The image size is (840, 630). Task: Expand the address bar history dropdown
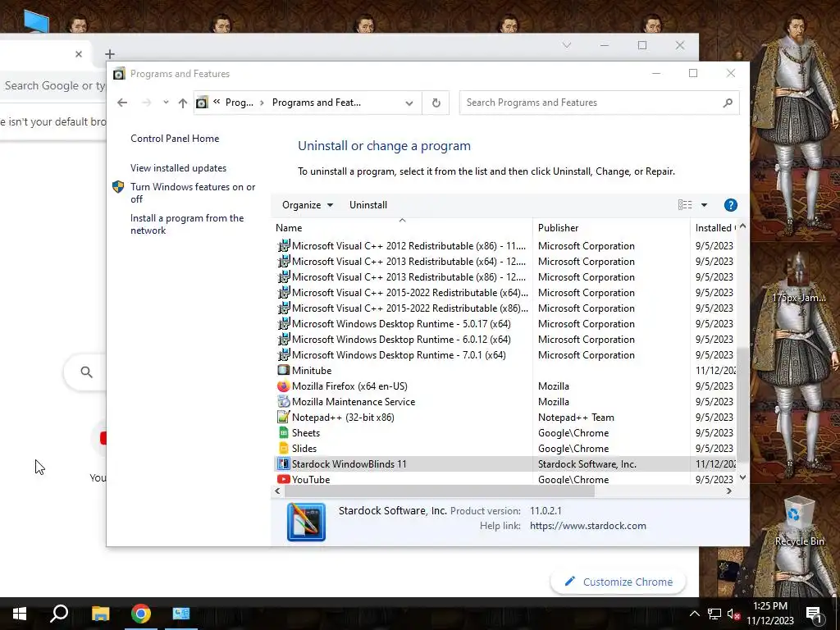click(x=409, y=103)
